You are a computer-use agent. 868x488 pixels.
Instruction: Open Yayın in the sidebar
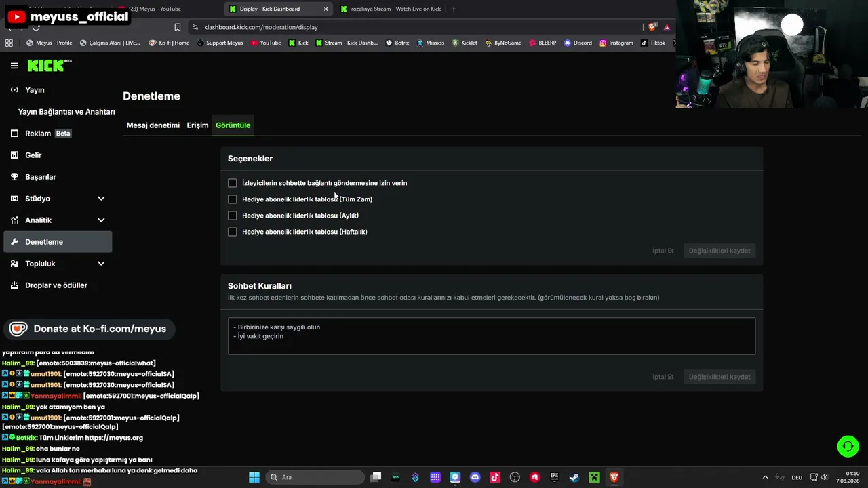pyautogui.click(x=58, y=90)
